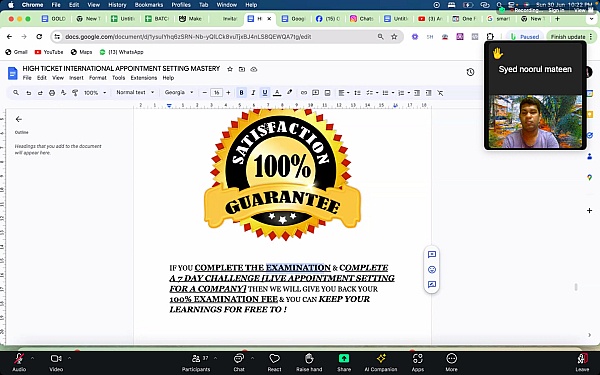Screen dimensions: 600x375
Task: Open Zoom More options
Action: pos(452,362)
